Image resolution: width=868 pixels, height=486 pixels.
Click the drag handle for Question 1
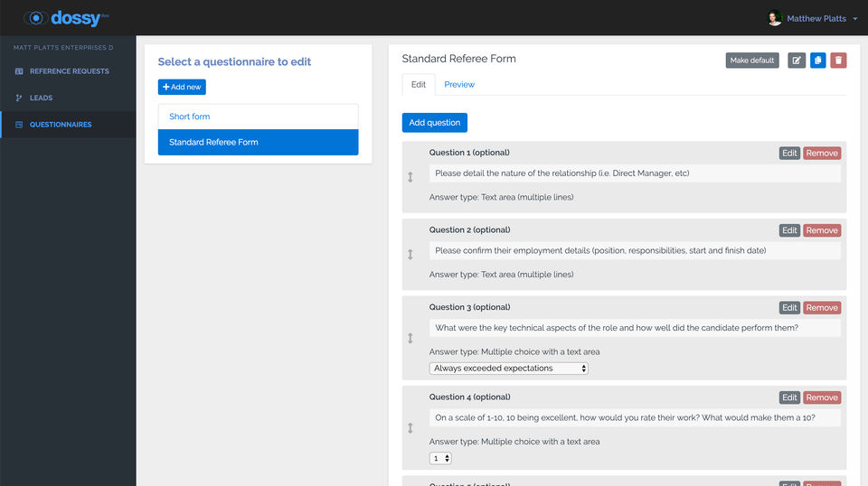(410, 177)
